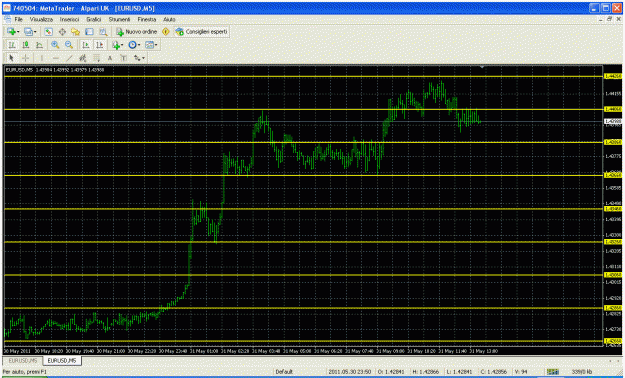Select the trendline drawing tool

(x=69, y=58)
